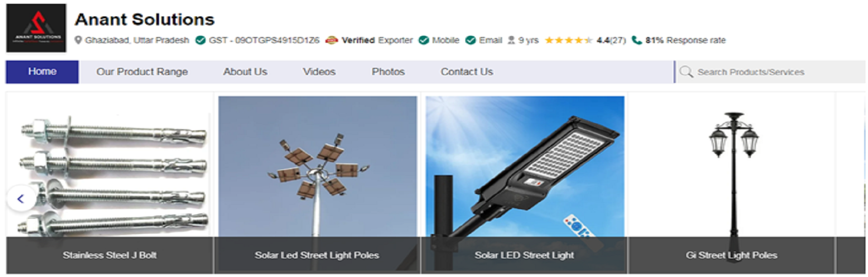Click the Search Products/Services field
Image resolution: width=868 pixels, height=277 pixels.
(x=770, y=72)
